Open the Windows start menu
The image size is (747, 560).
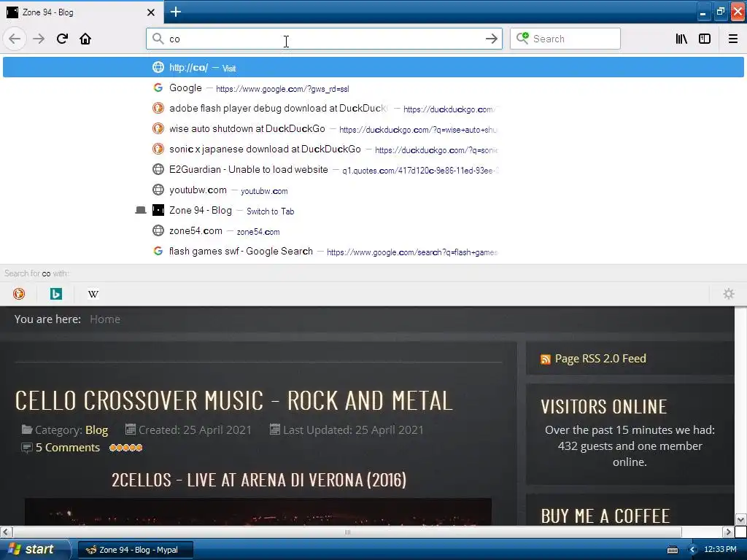(35, 550)
